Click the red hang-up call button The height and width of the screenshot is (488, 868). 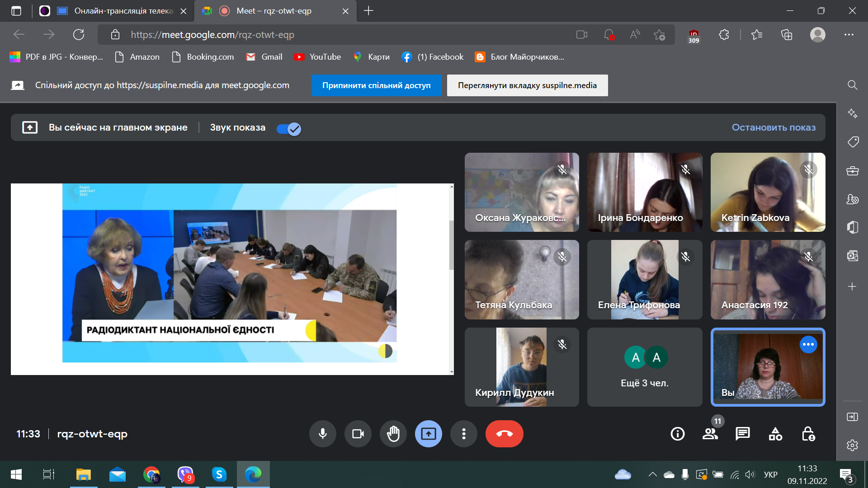click(504, 434)
